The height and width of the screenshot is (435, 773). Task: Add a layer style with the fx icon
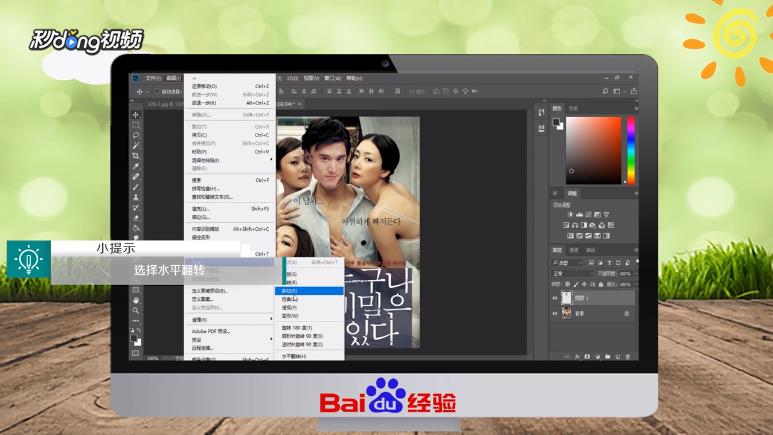point(577,357)
